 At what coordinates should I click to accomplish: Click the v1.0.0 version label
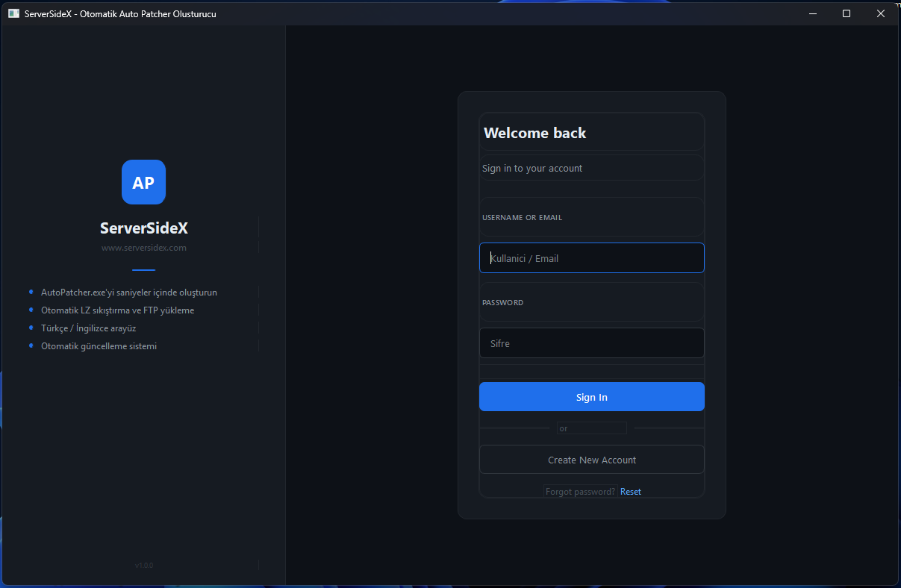[144, 566]
